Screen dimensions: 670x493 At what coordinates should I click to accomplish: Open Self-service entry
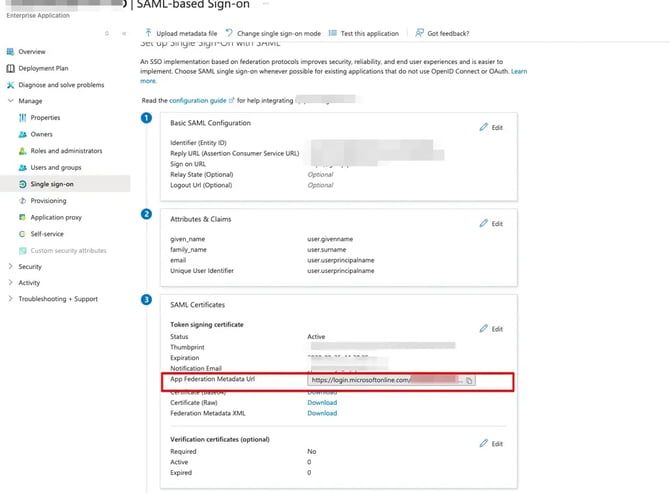47,234
